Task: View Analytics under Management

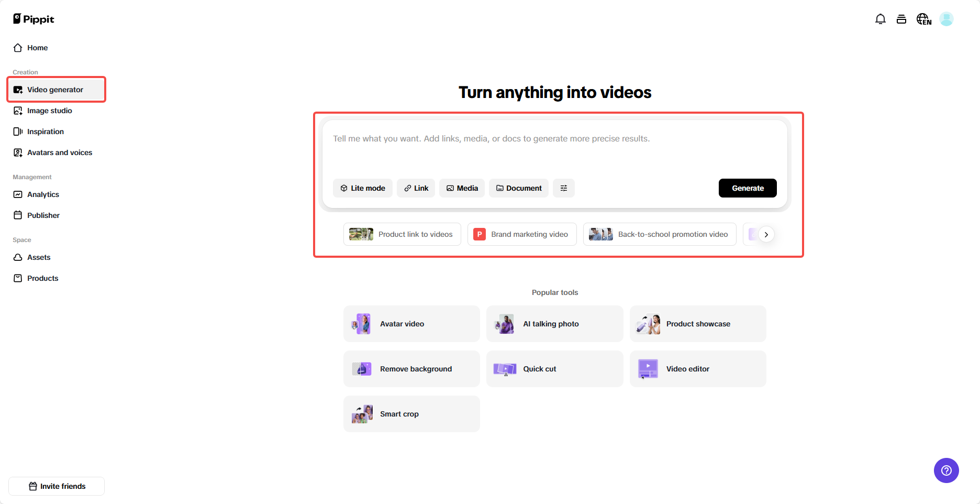Action: pos(43,194)
